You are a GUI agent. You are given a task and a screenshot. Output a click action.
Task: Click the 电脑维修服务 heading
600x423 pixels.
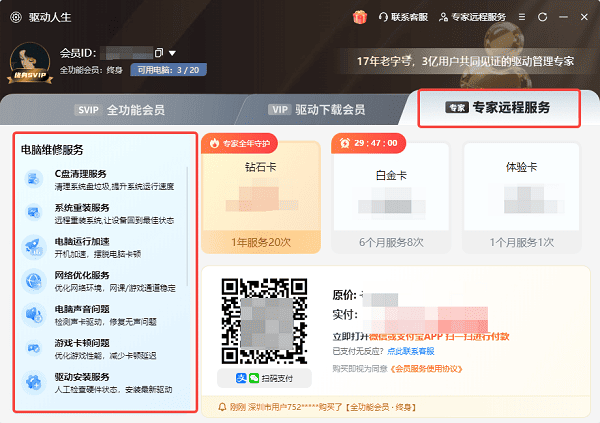pyautogui.click(x=52, y=150)
